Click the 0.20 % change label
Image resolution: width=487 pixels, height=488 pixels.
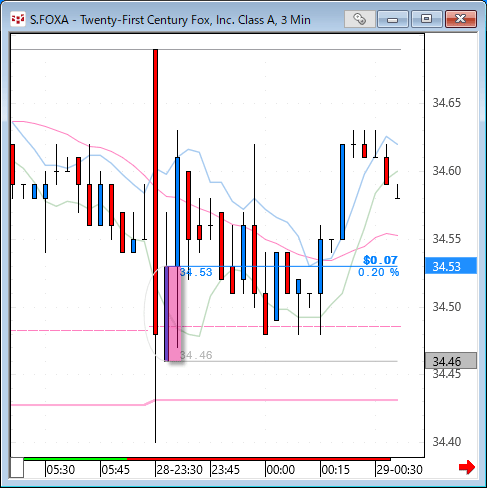378,272
